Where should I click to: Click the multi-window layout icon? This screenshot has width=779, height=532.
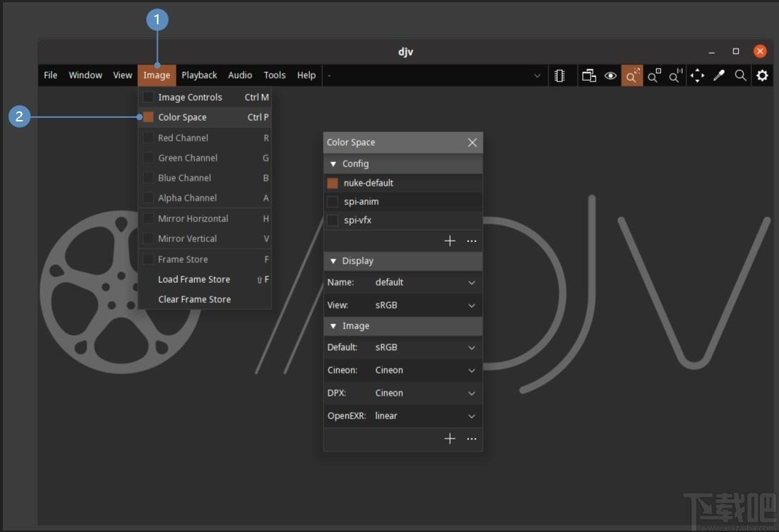tap(589, 76)
